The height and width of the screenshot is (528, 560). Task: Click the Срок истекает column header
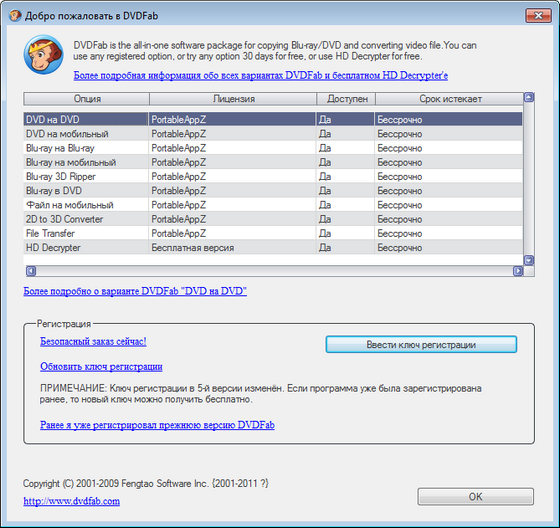[450, 99]
